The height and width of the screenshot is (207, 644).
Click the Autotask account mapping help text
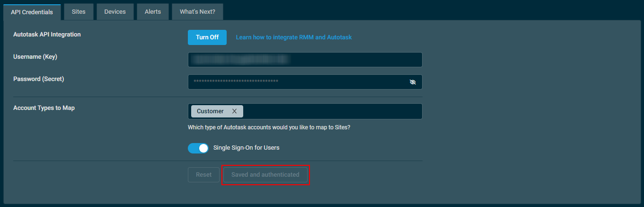269,127
